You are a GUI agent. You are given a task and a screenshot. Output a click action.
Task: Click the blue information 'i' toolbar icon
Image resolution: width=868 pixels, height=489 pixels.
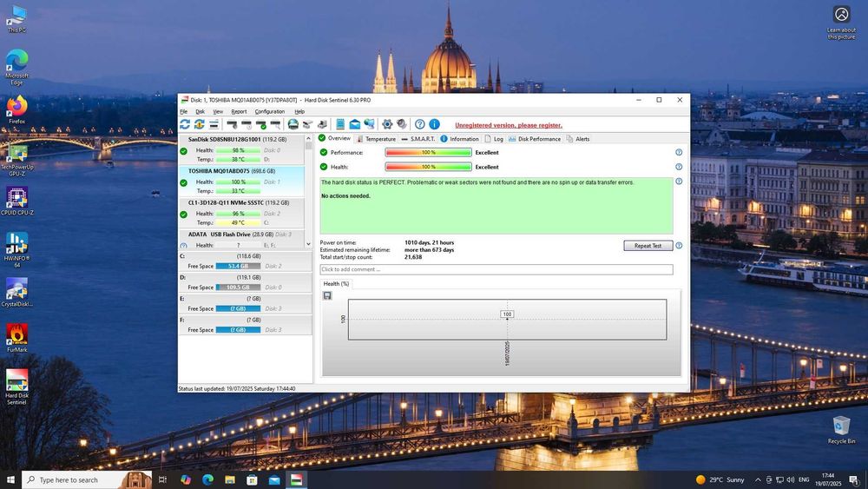click(x=434, y=124)
